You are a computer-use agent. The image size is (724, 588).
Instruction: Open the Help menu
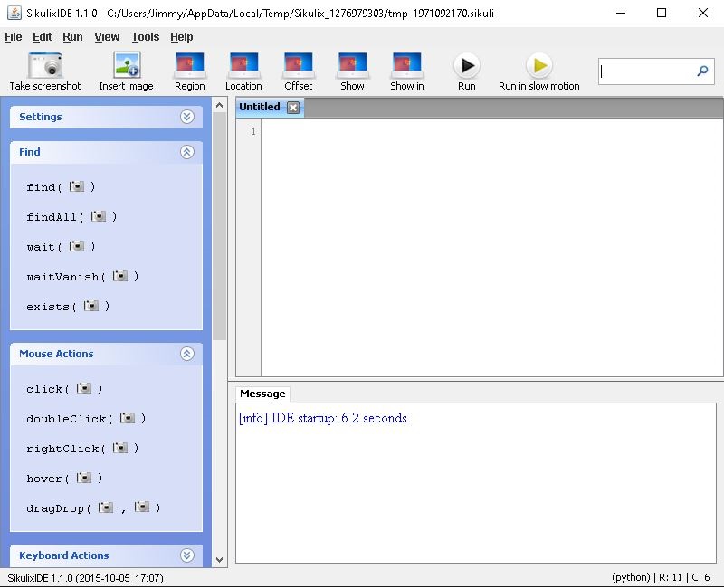tap(182, 37)
